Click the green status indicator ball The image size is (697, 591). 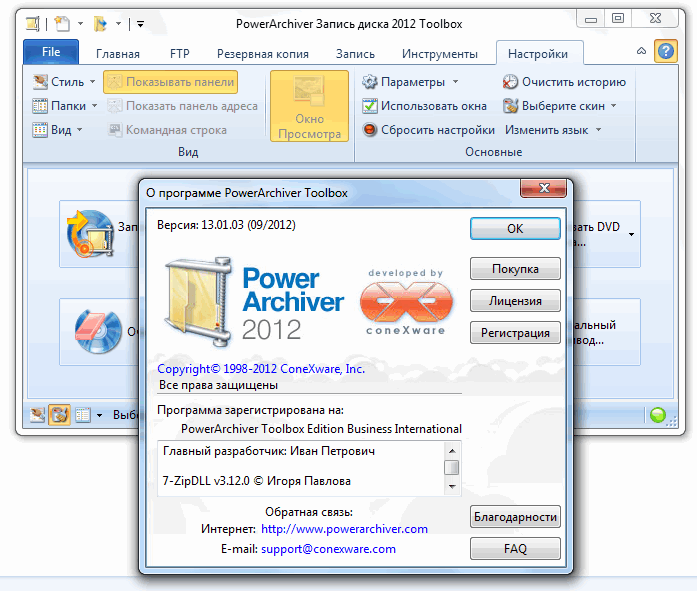657,415
